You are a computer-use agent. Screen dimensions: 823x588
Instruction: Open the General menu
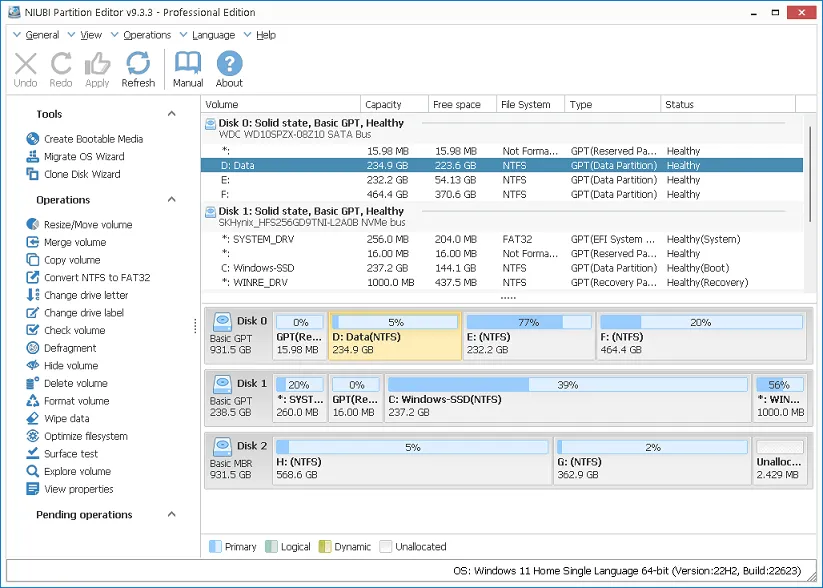click(x=42, y=35)
